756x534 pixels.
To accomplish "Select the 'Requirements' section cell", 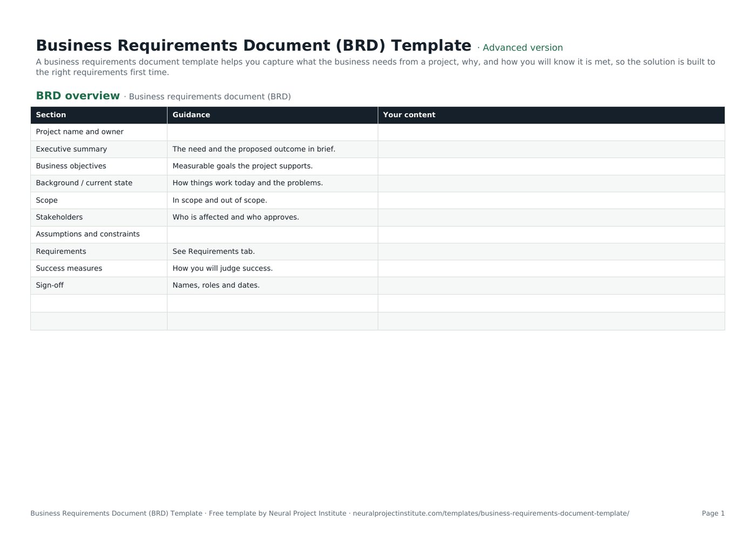I will point(99,252).
